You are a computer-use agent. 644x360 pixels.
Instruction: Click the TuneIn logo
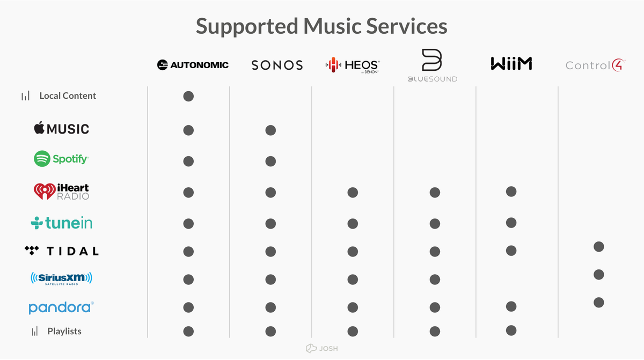[x=61, y=223]
